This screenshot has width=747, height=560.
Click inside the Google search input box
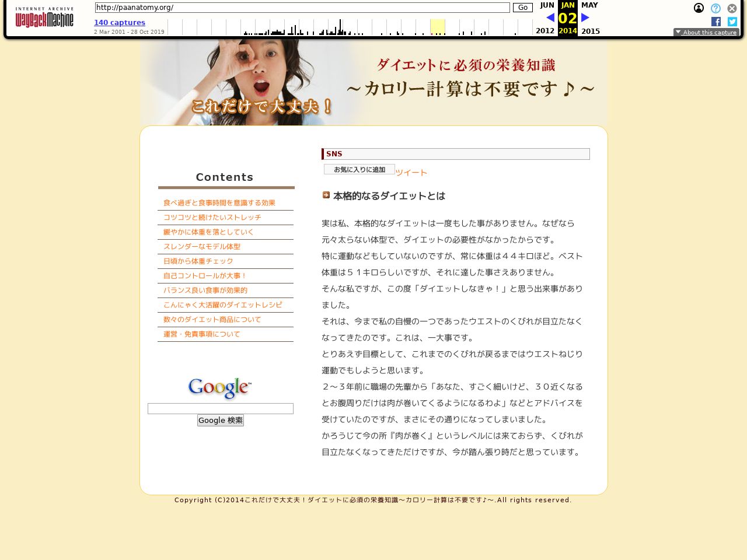tap(220, 408)
